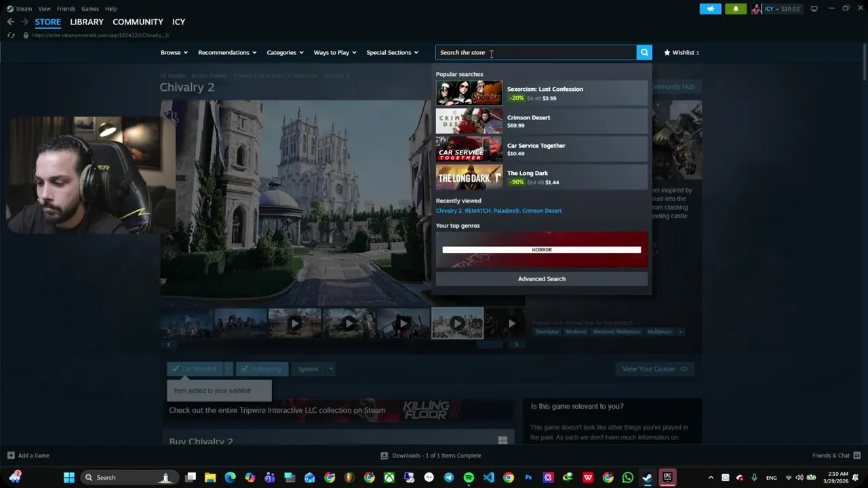This screenshot has height=488, width=868.
Task: Open the Games menu
Action: [x=90, y=9]
